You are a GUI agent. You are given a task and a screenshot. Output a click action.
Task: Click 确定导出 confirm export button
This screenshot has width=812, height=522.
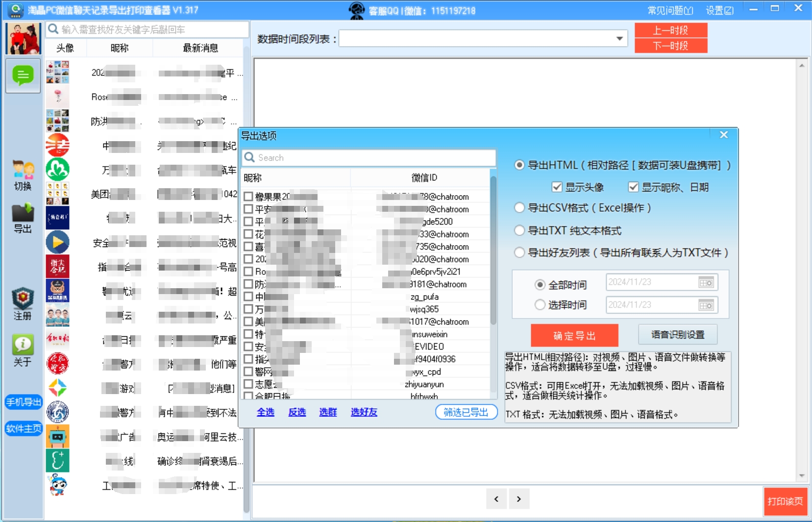point(574,336)
